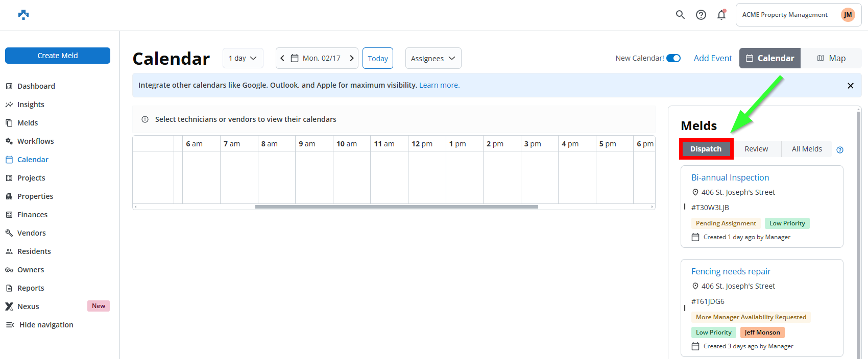
Task: Switch to the Review tab
Action: coord(756,149)
